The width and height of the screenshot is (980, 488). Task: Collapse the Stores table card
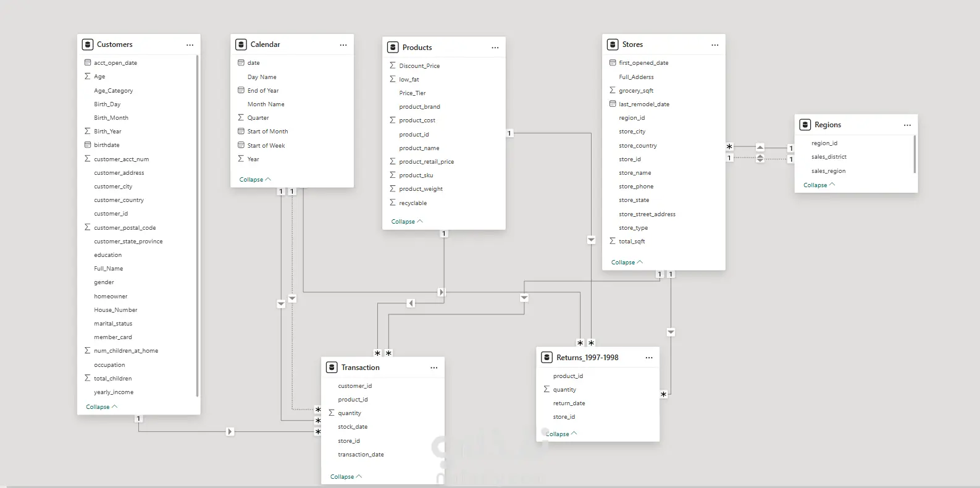(627, 263)
